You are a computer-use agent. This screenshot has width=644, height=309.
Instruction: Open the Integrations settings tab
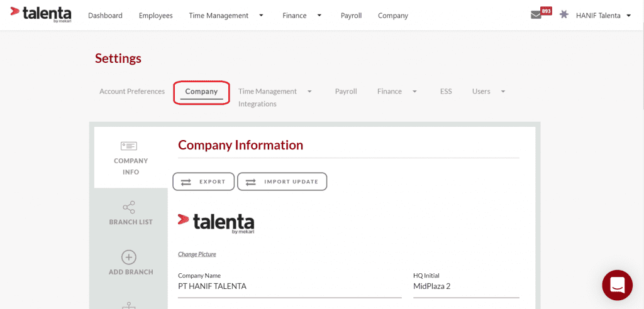[x=257, y=104]
